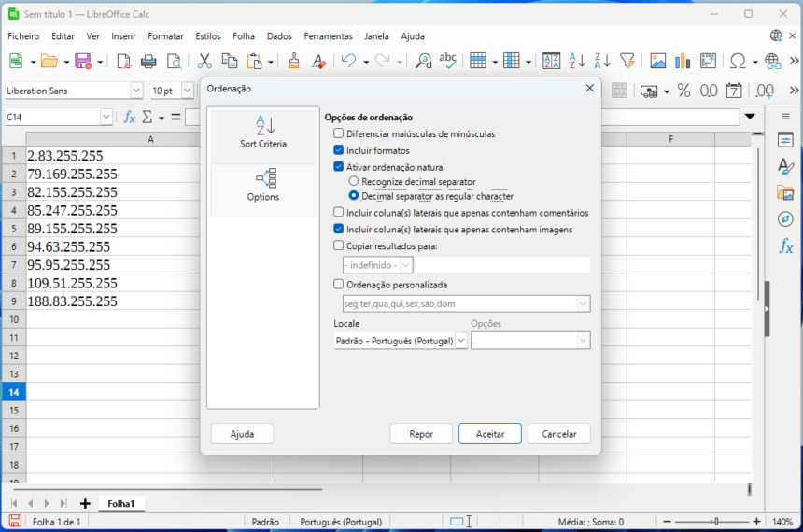The height and width of the screenshot is (532, 803).
Task: Add a new sheet with plus button
Action: click(85, 503)
